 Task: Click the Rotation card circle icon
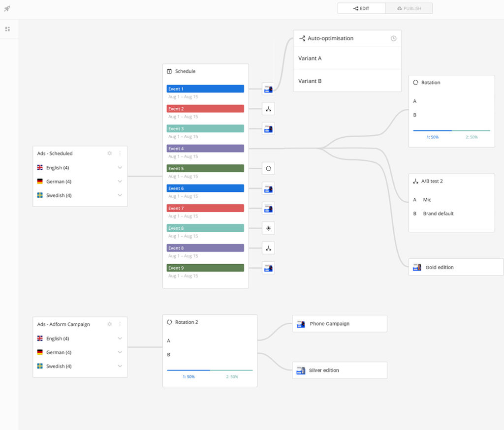(x=415, y=83)
